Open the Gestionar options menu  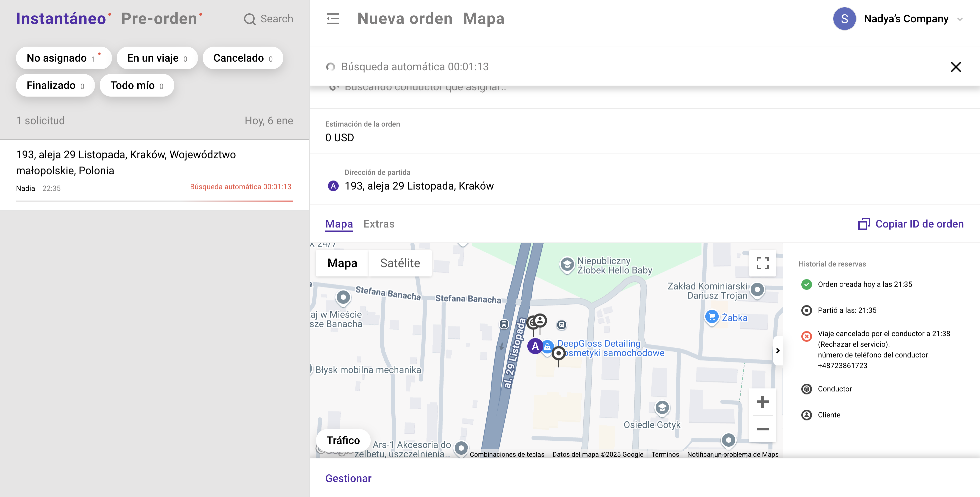coord(348,478)
